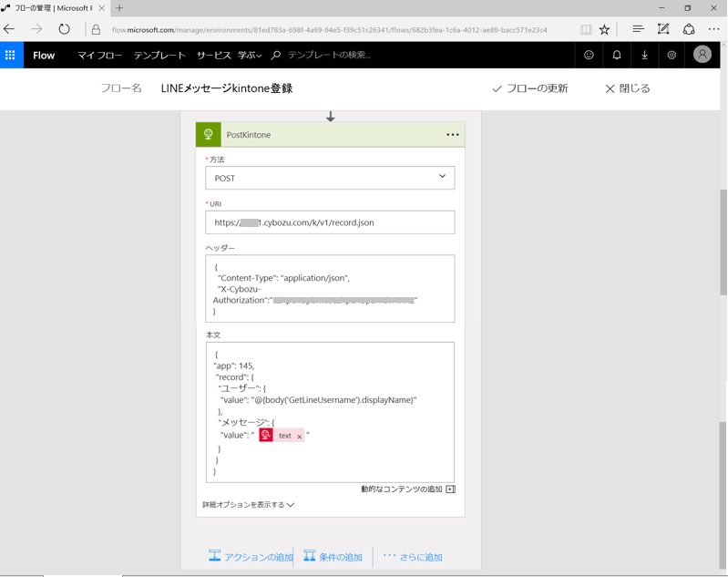Edit the flow name LINEメッセージkintone登録
Screen dimensions: 728x577
tap(227, 88)
